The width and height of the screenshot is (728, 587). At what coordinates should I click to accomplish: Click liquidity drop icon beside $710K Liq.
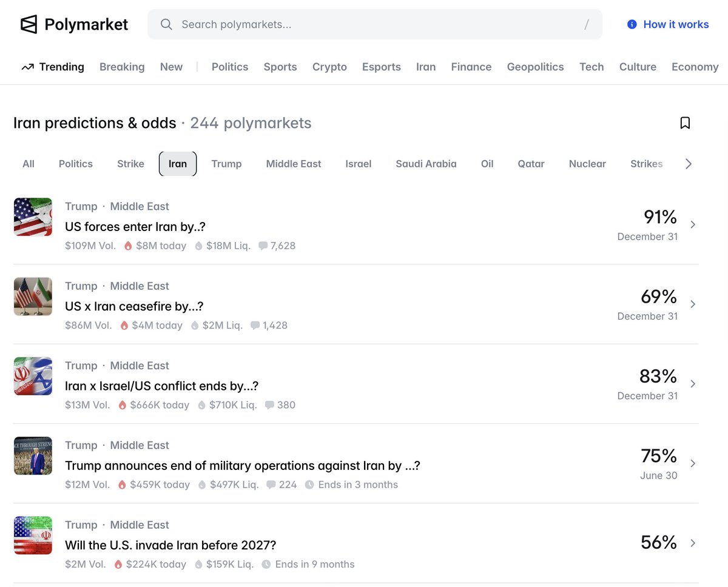(201, 405)
